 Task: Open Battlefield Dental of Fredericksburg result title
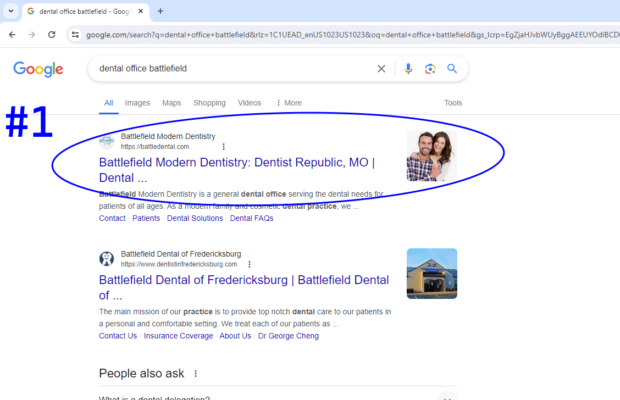(x=244, y=287)
